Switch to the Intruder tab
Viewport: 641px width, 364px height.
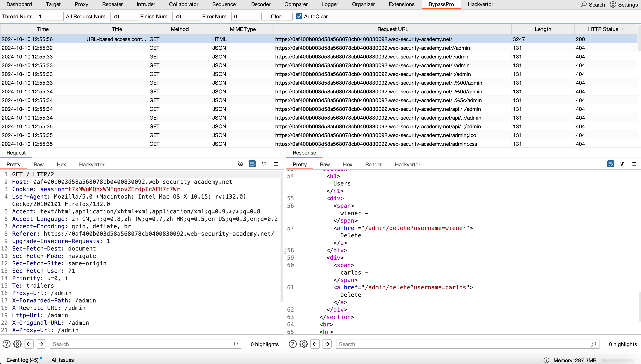point(146,4)
